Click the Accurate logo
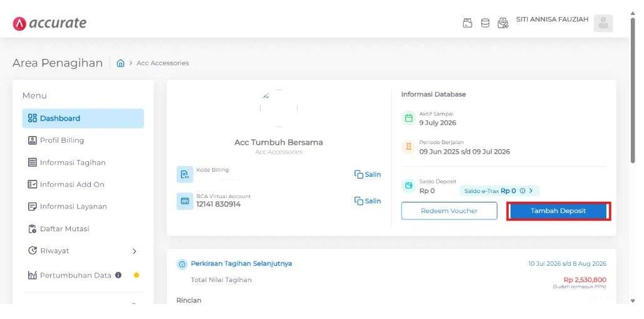The height and width of the screenshot is (319, 644). (x=49, y=23)
